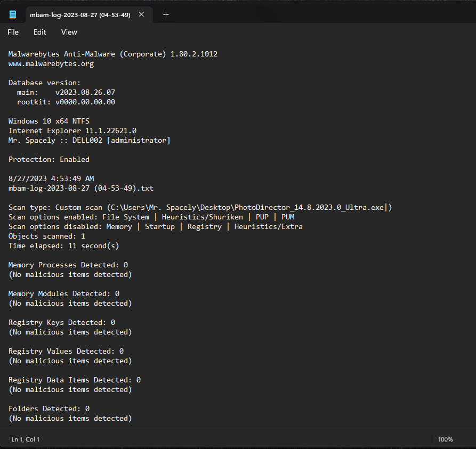476x449 pixels.
Task: Click the Internet Explorer 11.1.22621.0 line
Action: coord(72,130)
